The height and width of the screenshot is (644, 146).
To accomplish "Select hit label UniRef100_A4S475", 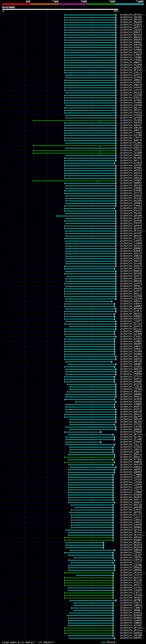I will point(131,266).
